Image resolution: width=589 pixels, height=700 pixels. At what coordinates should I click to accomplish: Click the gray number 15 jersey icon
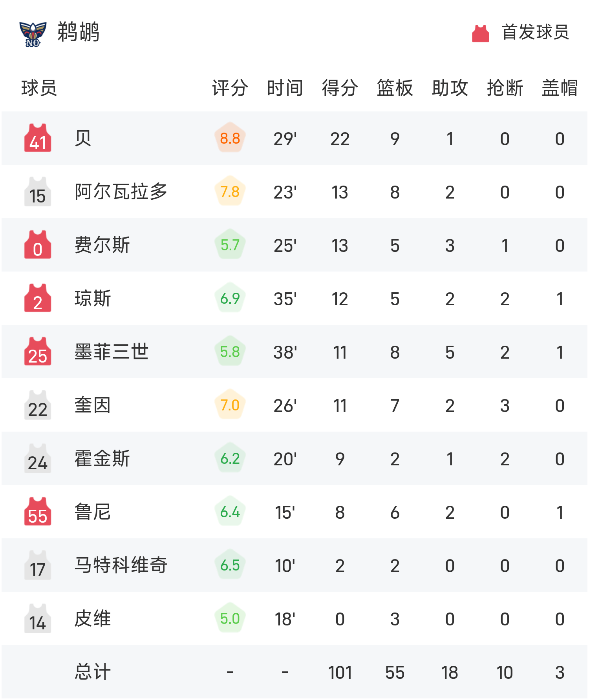tap(38, 191)
